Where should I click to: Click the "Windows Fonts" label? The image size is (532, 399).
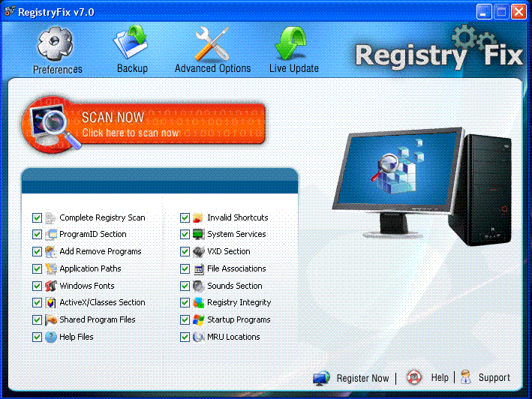pyautogui.click(x=87, y=286)
